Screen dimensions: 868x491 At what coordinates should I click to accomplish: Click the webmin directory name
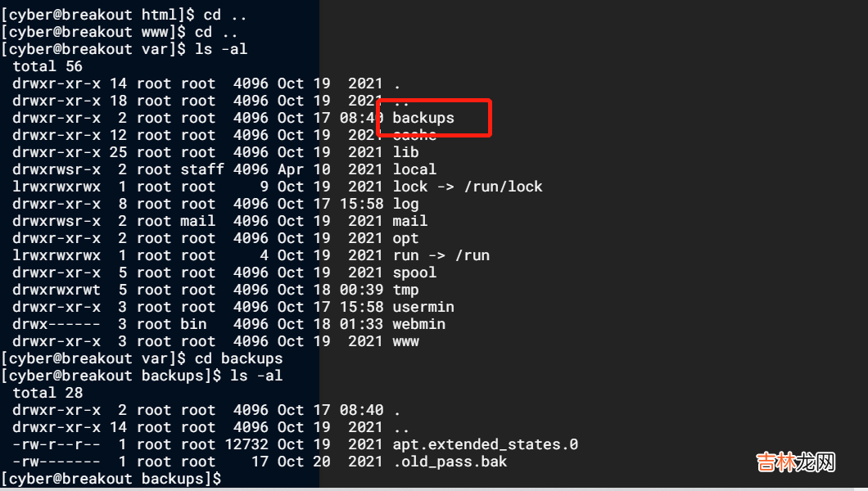click(418, 324)
